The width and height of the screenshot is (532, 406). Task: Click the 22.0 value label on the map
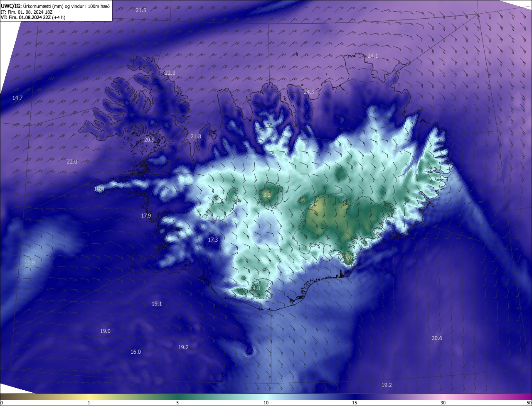72,161
